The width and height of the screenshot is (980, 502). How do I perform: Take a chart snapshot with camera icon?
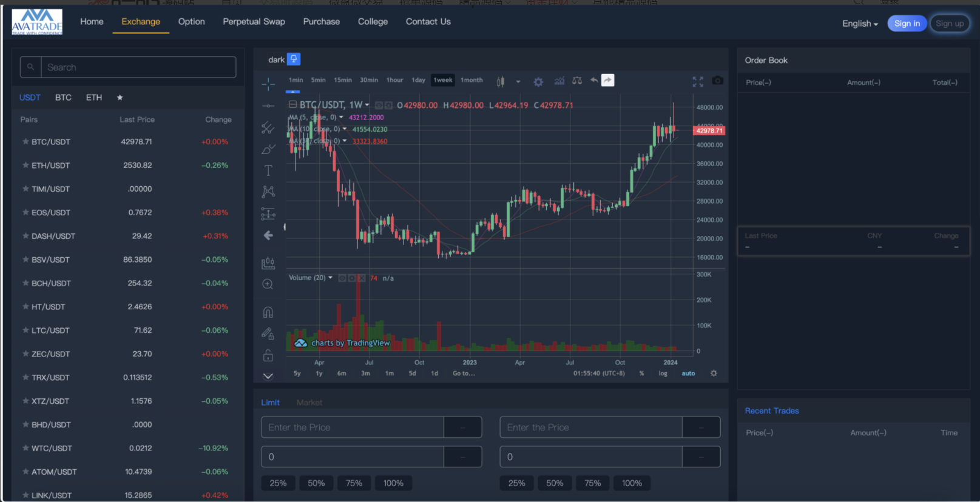point(717,81)
